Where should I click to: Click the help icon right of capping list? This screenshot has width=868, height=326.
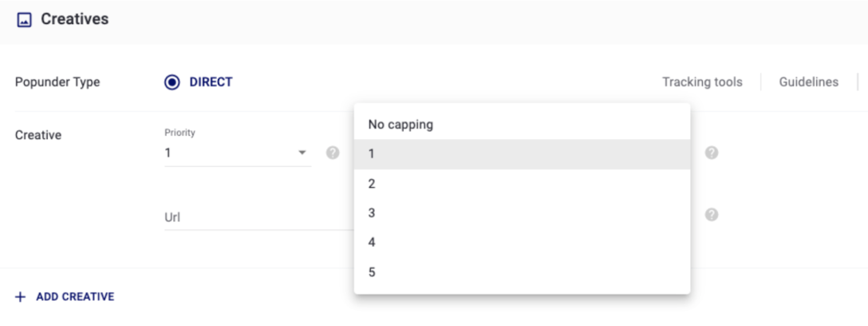click(712, 153)
